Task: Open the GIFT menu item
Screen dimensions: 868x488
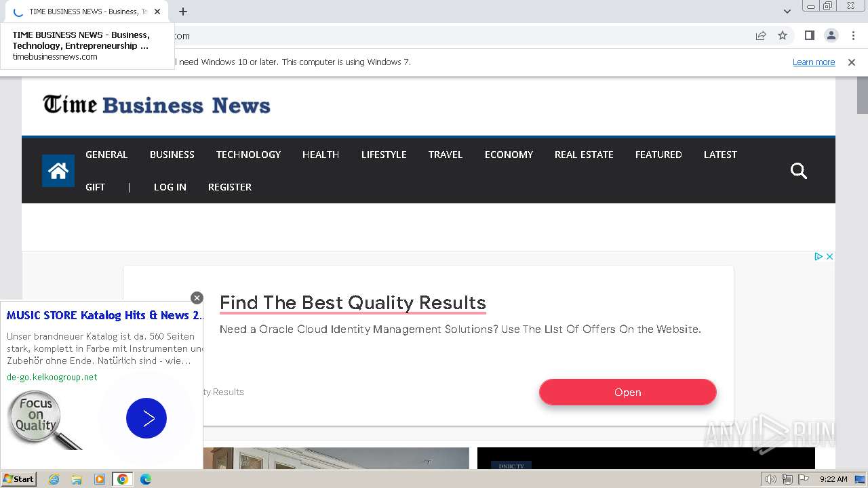Action: click(95, 187)
